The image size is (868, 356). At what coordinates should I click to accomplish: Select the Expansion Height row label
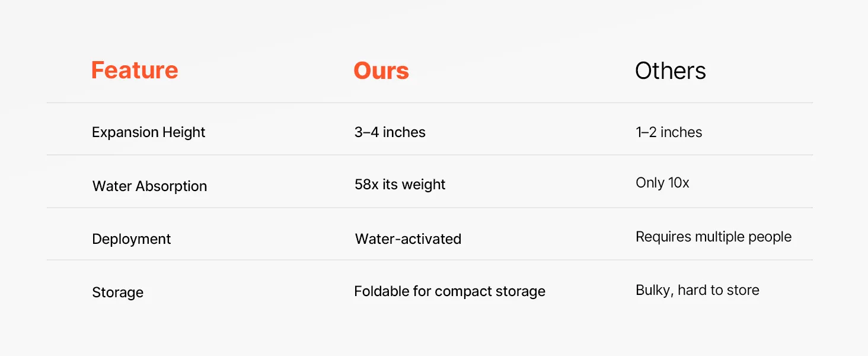(148, 132)
